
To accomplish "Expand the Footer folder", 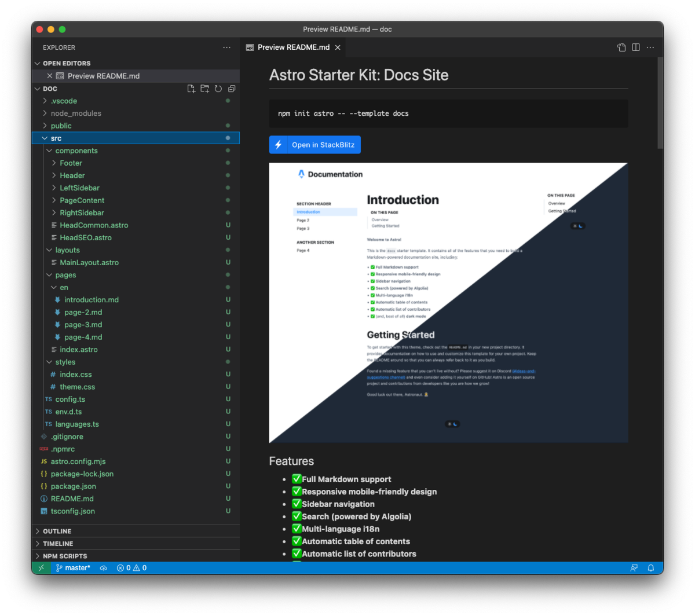I will tap(136, 163).
